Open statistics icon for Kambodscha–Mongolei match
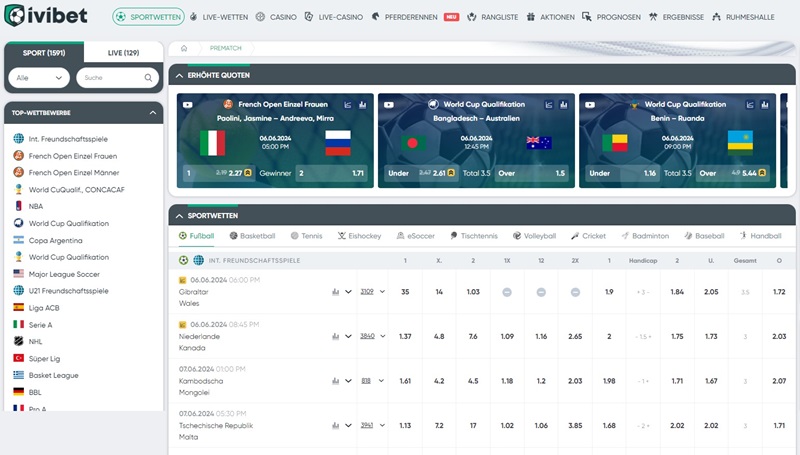This screenshot has height=455, width=800. click(x=335, y=381)
